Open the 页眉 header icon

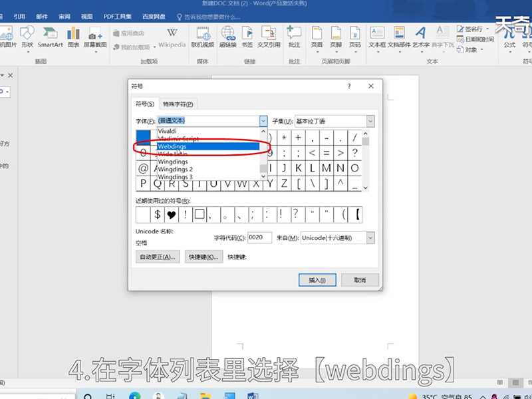tap(317, 37)
